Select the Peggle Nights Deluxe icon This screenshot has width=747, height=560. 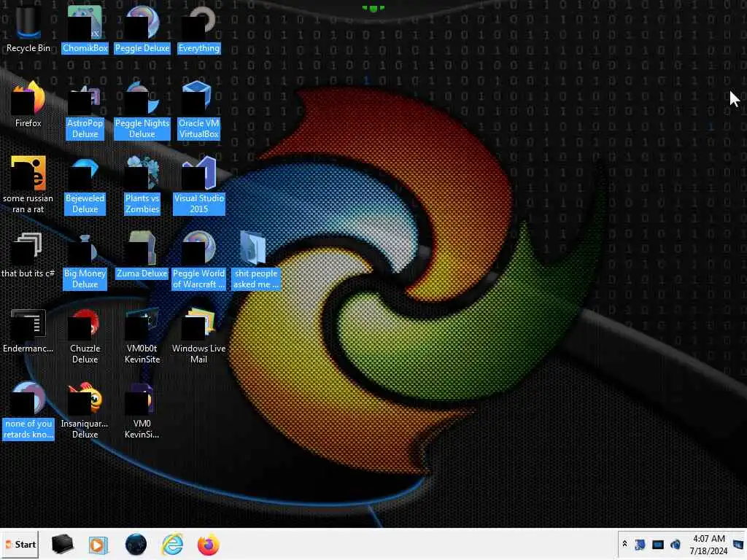coord(142,109)
